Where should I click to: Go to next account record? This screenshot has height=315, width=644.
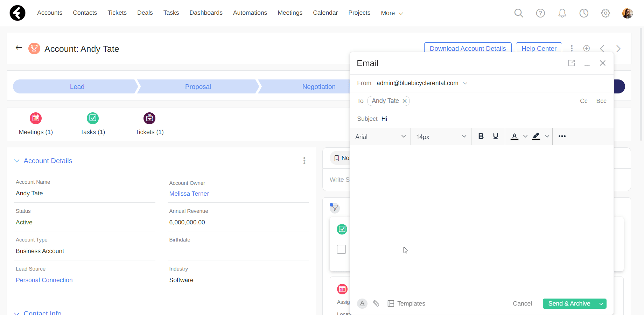click(618, 48)
